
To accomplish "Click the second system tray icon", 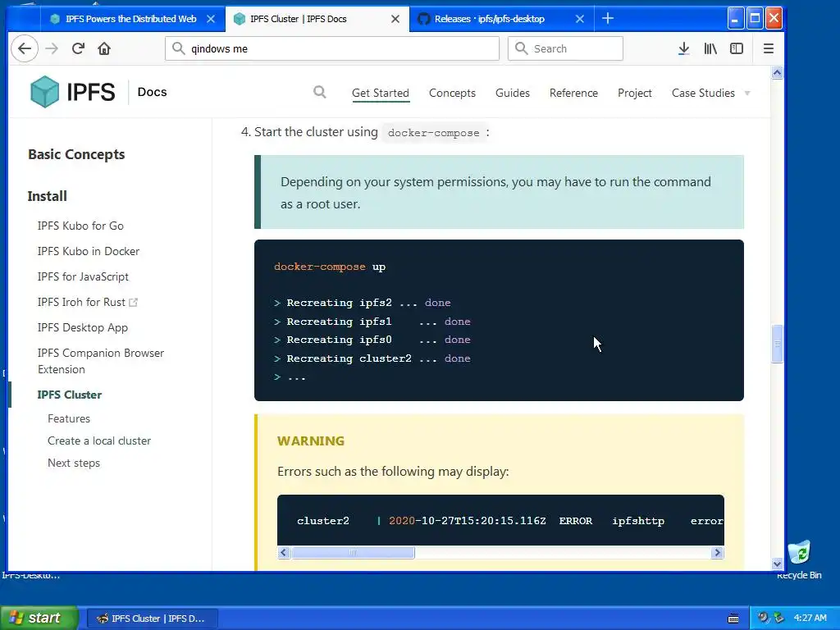I will pyautogui.click(x=778, y=618).
